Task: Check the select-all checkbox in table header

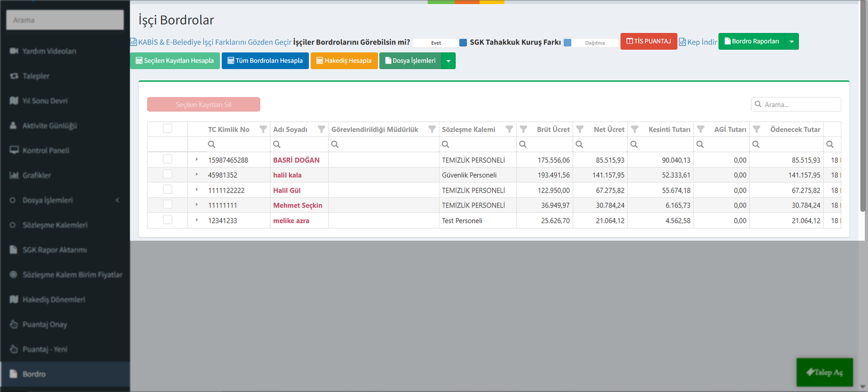Action: click(x=168, y=128)
